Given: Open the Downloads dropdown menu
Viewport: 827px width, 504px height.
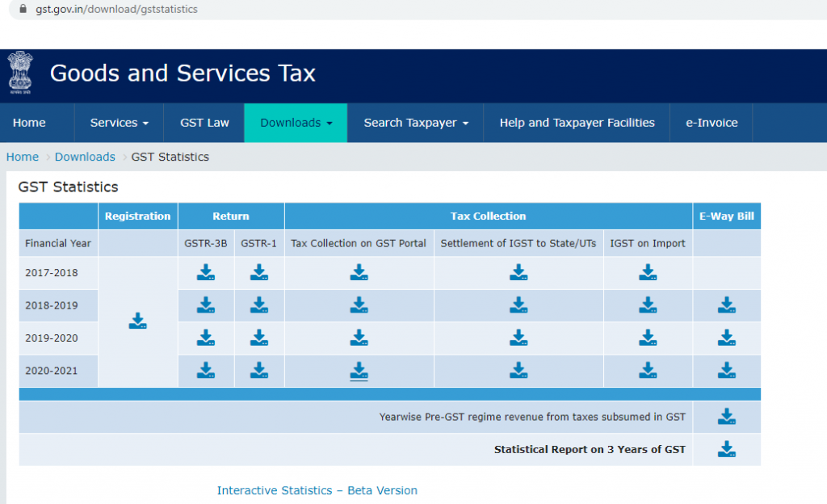Looking at the screenshot, I should [296, 123].
